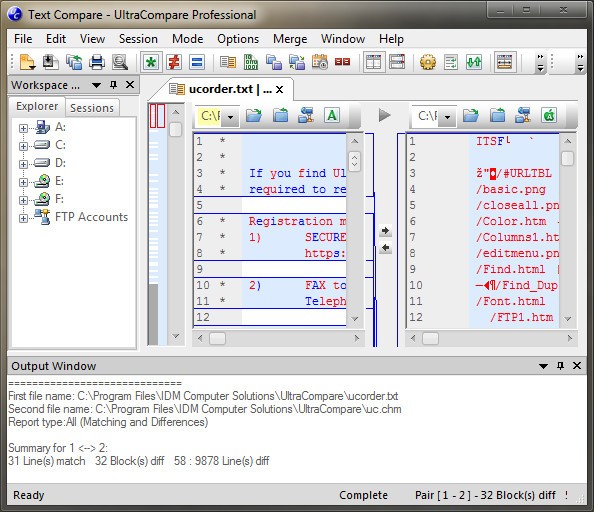Viewport: 594px width, 512px height.
Task: Click right pane FTP open icon
Action: (x=523, y=115)
